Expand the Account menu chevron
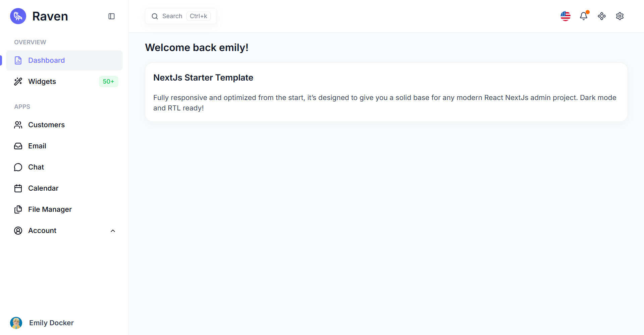The image size is (644, 335). [113, 231]
